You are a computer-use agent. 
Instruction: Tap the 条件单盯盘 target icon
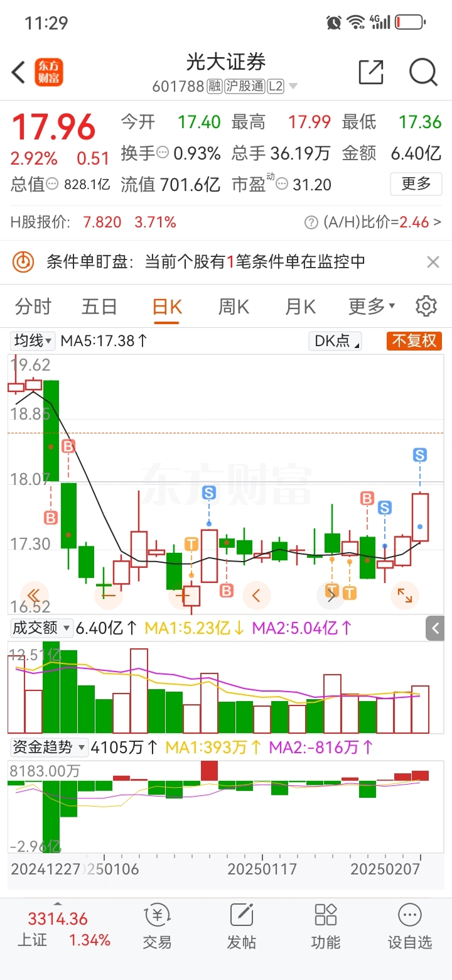[x=24, y=261]
